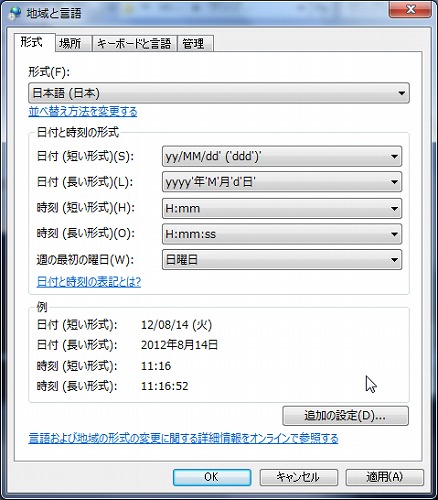438x500 pixels.
Task: Select the 形式 tab
Action: coord(32,42)
